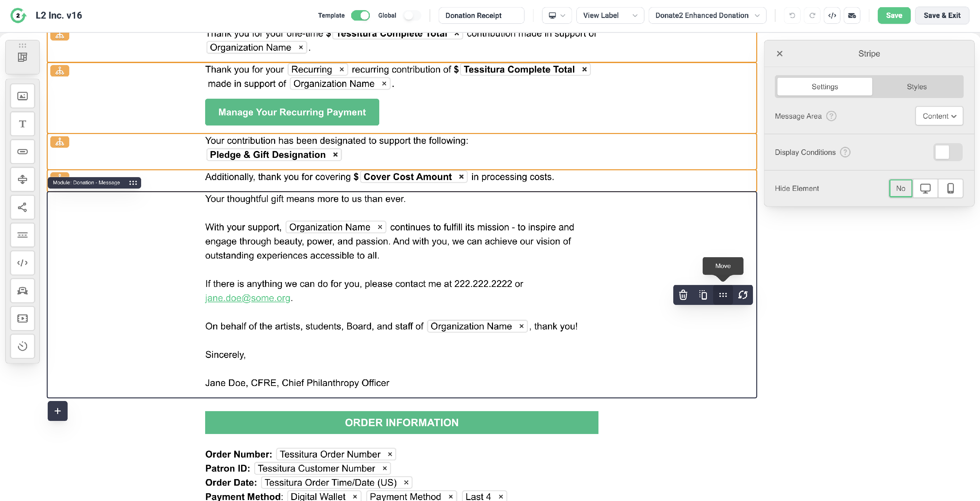This screenshot has height=501, width=980.
Task: Turn on Display Conditions switch
Action: click(x=948, y=152)
